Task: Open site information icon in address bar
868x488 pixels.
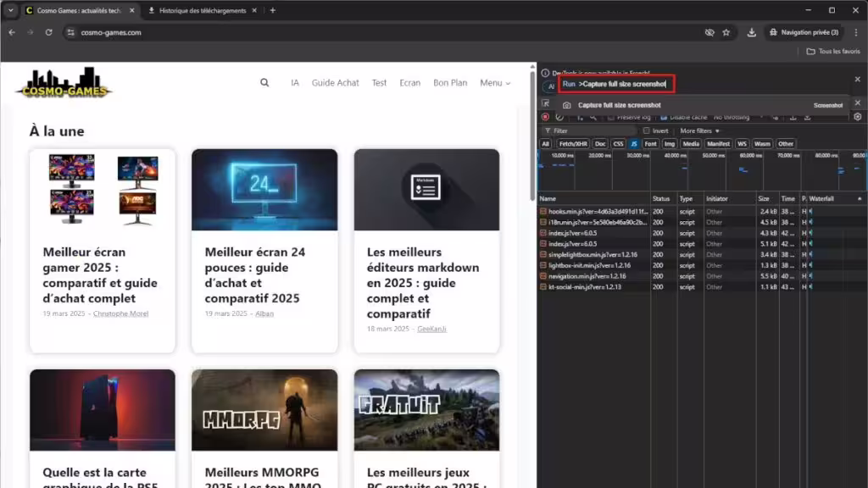Action: click(70, 33)
